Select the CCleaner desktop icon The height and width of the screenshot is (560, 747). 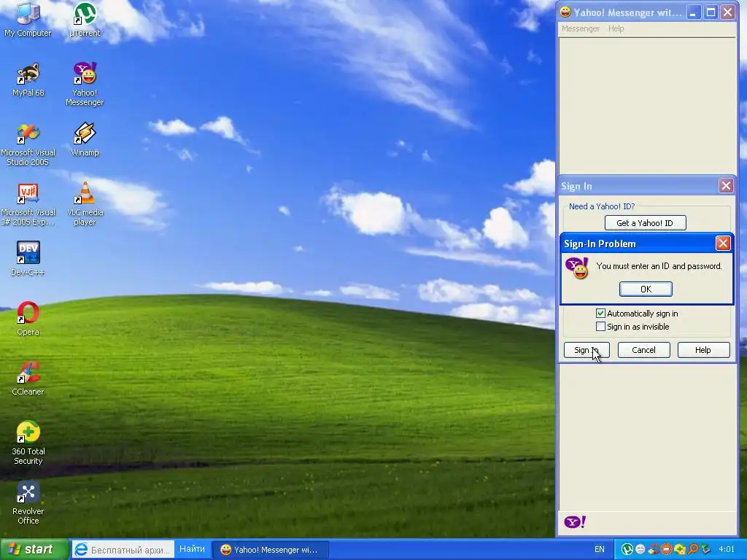[28, 378]
